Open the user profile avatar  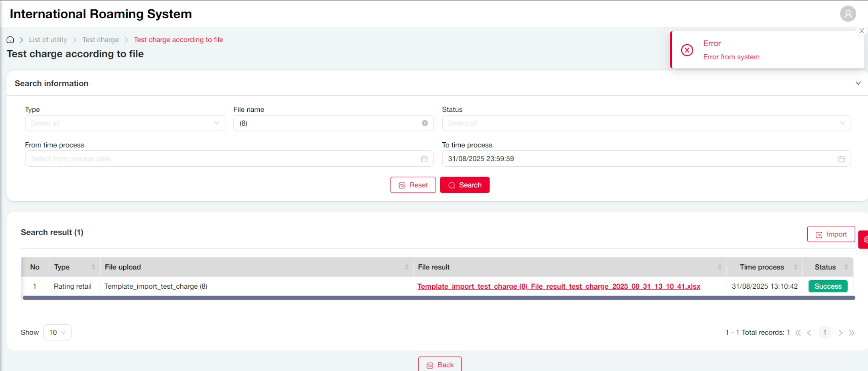848,14
